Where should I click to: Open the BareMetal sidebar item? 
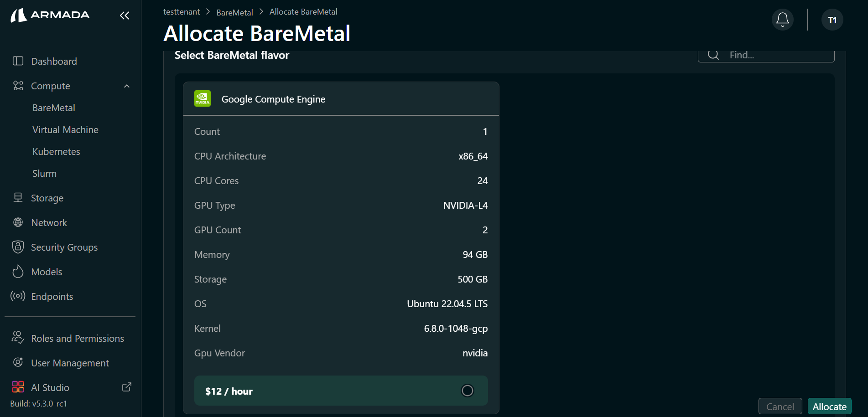pos(54,108)
